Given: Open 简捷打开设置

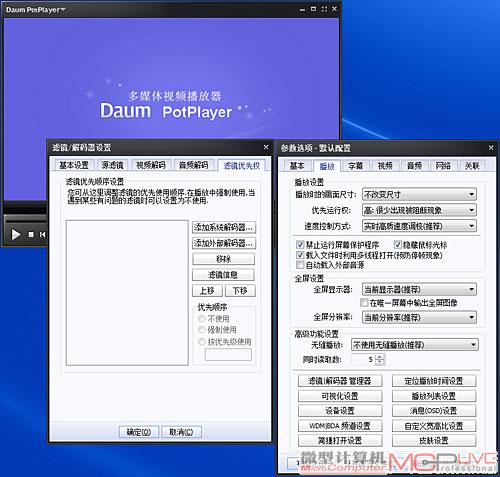Looking at the screenshot, I should (340, 441).
